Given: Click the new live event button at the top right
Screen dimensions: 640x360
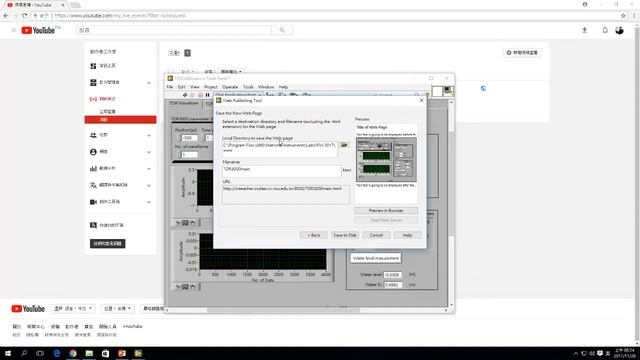Looking at the screenshot, I should (522, 53).
